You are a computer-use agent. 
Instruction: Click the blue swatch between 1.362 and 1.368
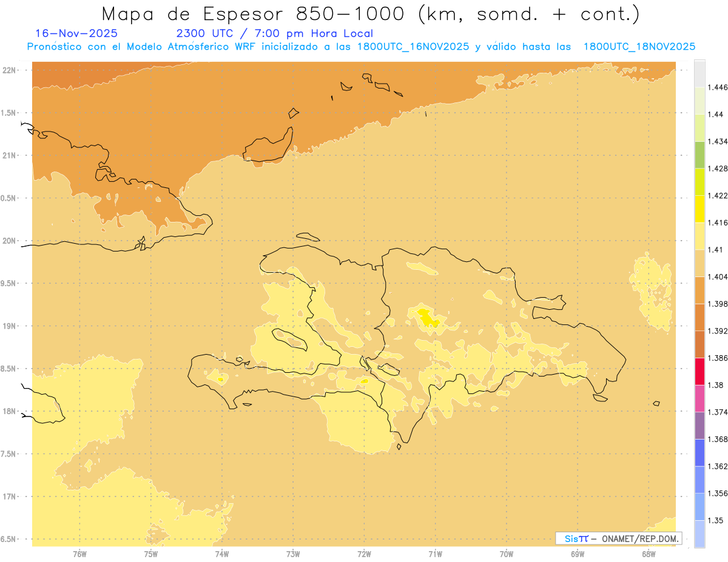[699, 452]
